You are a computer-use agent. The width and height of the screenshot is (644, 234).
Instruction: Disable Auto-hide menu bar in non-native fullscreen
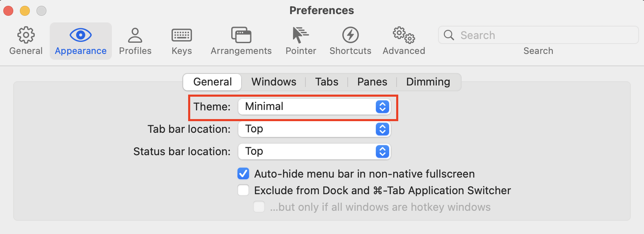click(x=243, y=173)
